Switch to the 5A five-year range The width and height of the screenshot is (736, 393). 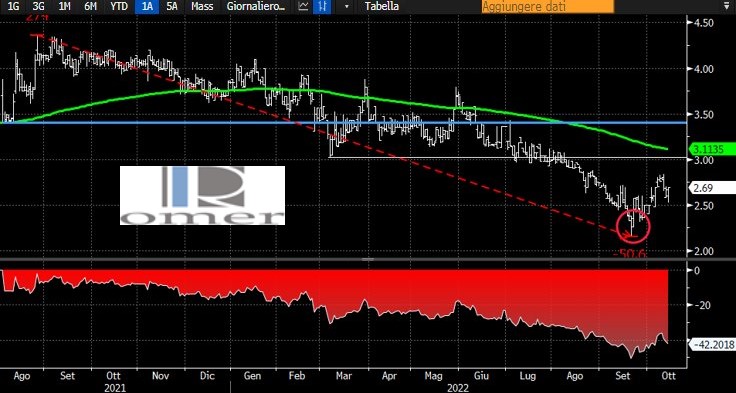(x=172, y=7)
